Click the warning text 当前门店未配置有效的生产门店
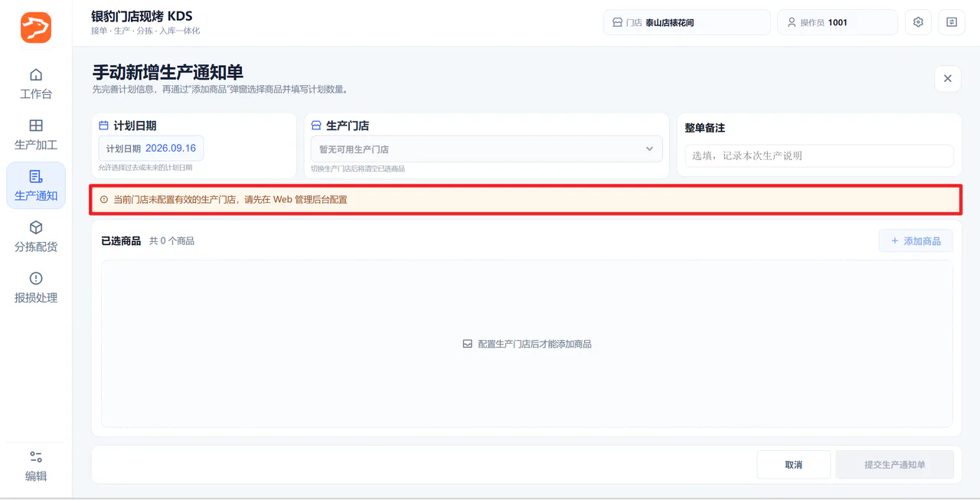The image size is (980, 500). (175, 200)
